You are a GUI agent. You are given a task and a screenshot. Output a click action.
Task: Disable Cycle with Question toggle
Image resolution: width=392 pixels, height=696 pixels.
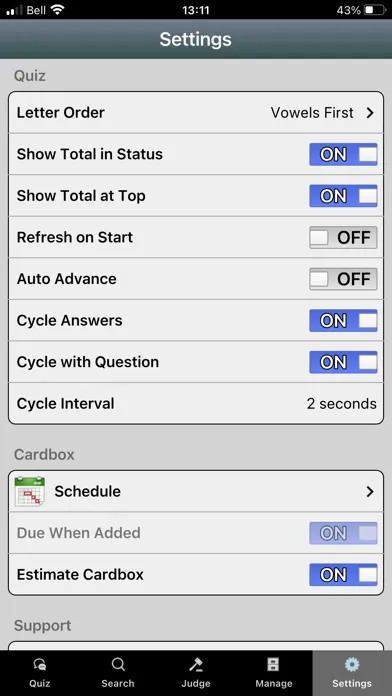click(x=343, y=362)
